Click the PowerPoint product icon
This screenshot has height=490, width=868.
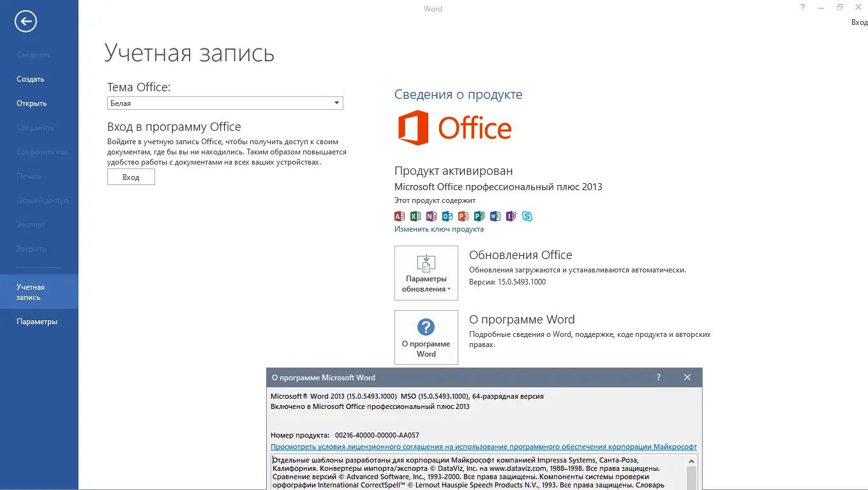[x=463, y=216]
